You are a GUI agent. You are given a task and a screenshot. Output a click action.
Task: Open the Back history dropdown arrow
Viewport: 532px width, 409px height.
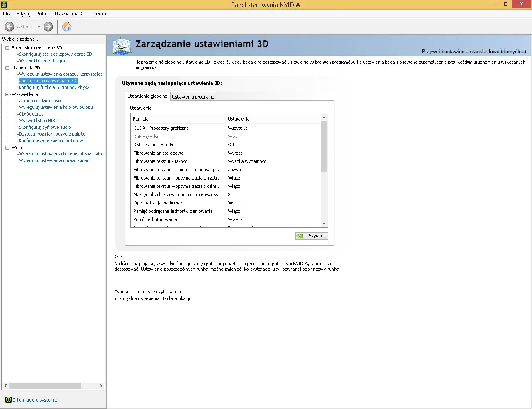tap(39, 27)
